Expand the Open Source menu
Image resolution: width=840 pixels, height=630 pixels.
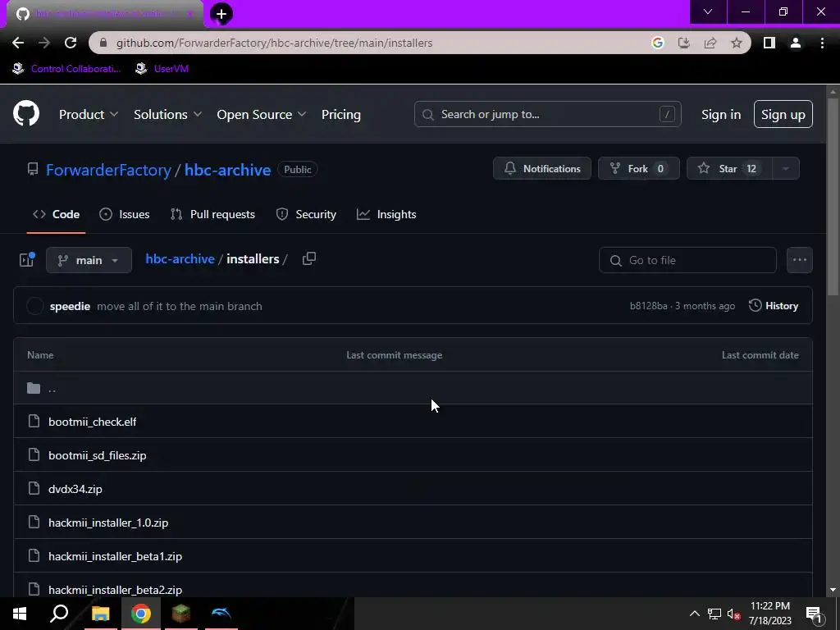(x=262, y=114)
